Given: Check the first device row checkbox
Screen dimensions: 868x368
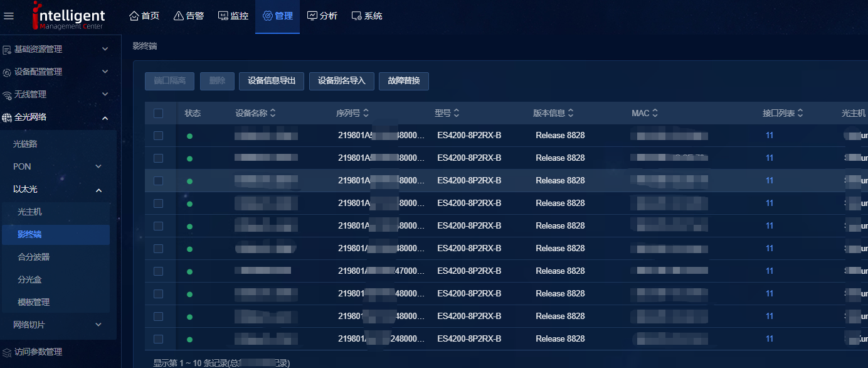Looking at the screenshot, I should coord(158,136).
